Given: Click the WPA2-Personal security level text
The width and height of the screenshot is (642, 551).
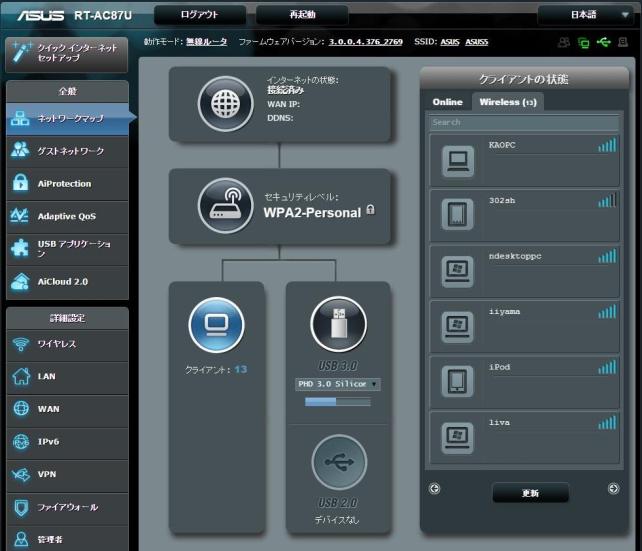Looking at the screenshot, I should click(x=312, y=213).
